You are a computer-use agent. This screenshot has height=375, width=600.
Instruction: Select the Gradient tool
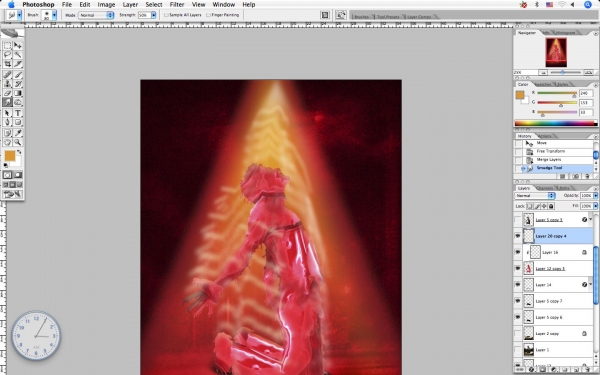[18, 93]
